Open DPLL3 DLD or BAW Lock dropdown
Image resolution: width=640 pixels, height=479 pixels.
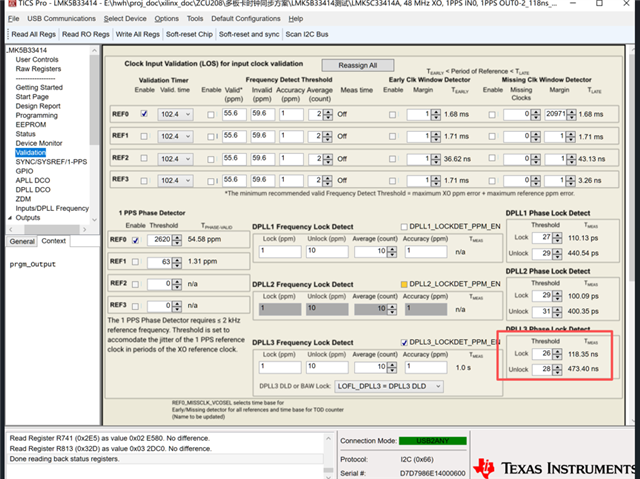(x=389, y=386)
